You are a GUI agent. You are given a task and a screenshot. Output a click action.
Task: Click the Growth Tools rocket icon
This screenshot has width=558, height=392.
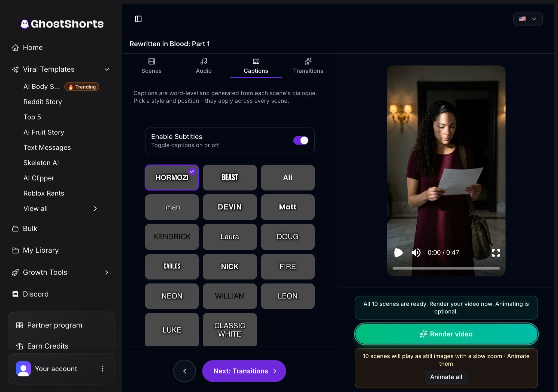point(15,272)
